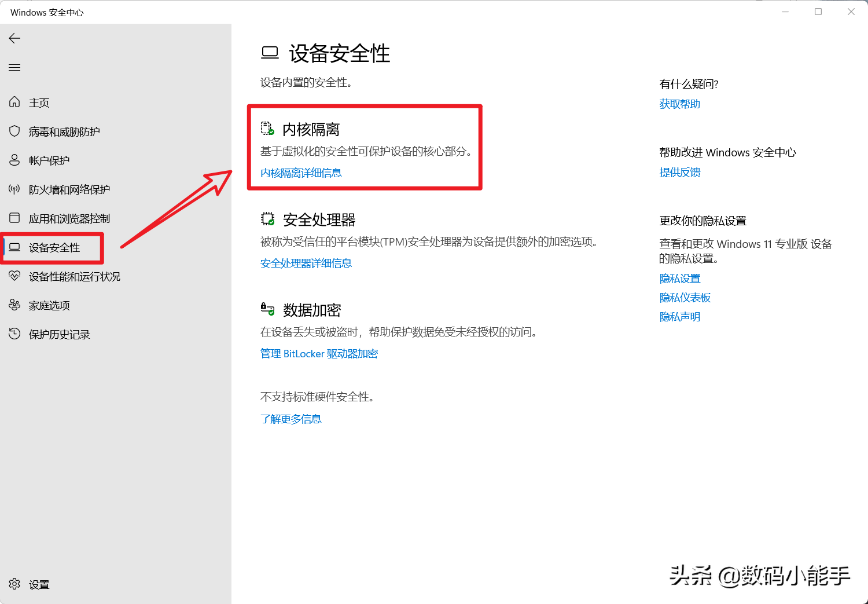Go back using the back arrow

point(14,38)
